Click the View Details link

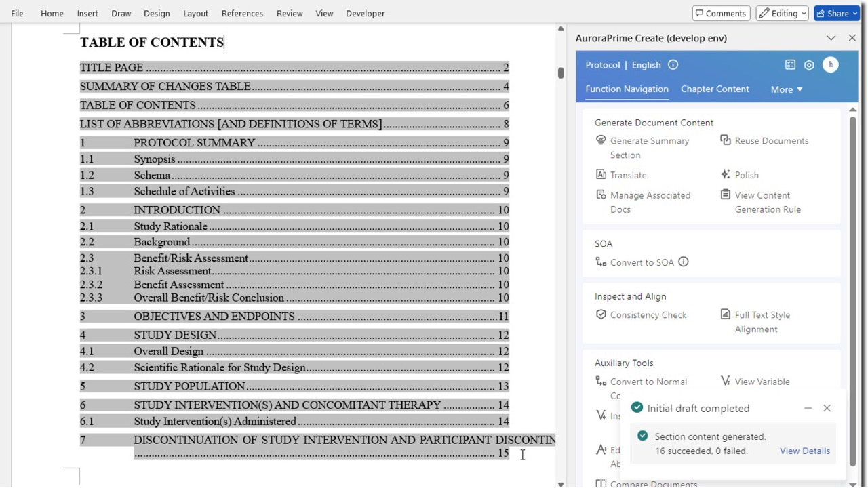(805, 451)
